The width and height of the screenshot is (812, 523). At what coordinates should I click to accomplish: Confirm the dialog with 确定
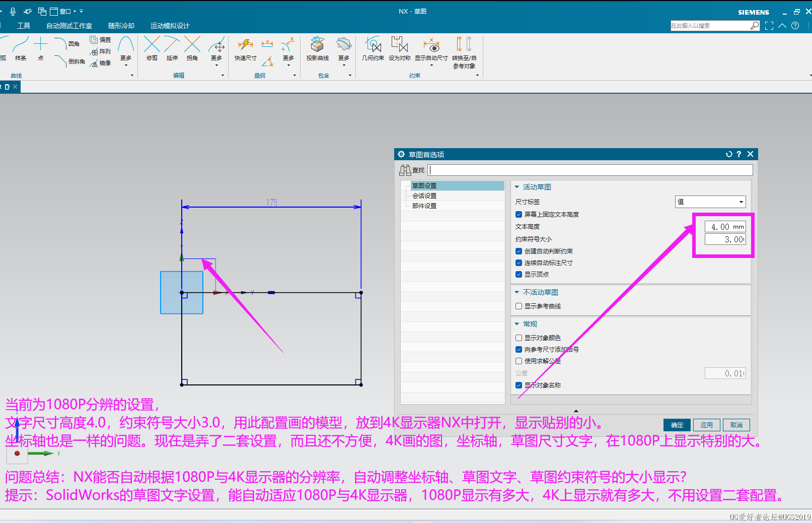pyautogui.click(x=677, y=425)
